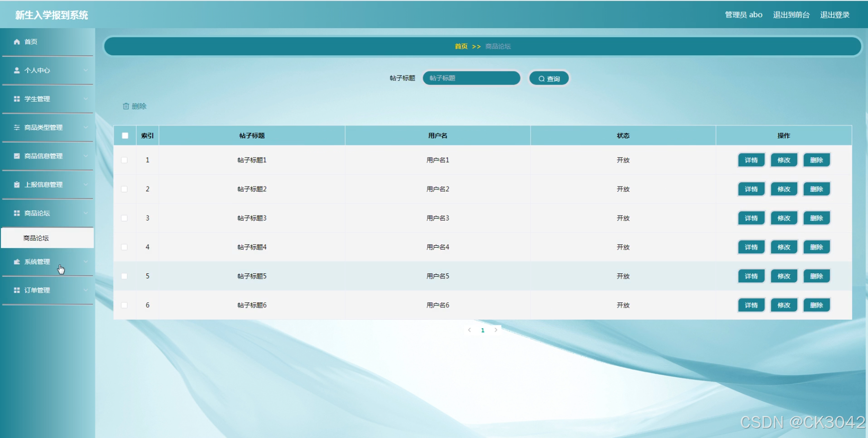This screenshot has width=868, height=438.
Task: Focus the 帖子标题 search input field
Action: pyautogui.click(x=471, y=78)
